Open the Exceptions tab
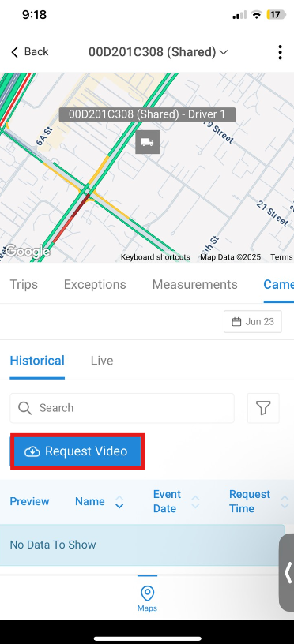Image resolution: width=294 pixels, height=644 pixels. 95,285
